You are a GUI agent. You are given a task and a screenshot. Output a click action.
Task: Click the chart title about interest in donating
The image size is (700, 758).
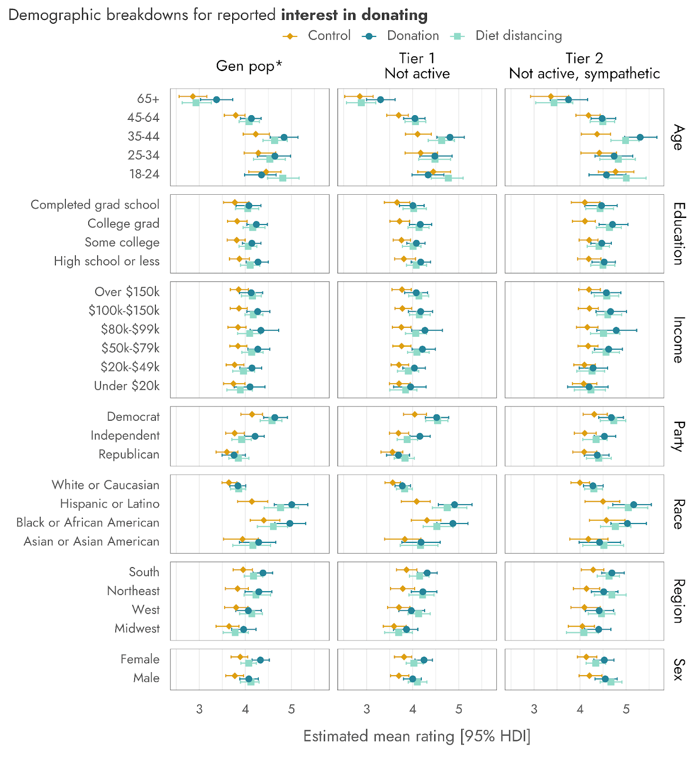[x=218, y=15]
